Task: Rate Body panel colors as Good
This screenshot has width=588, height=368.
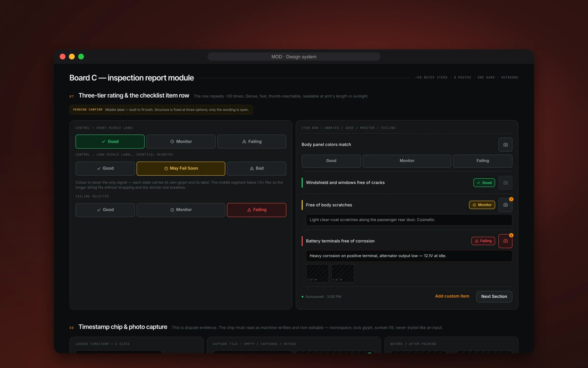Action: point(331,161)
